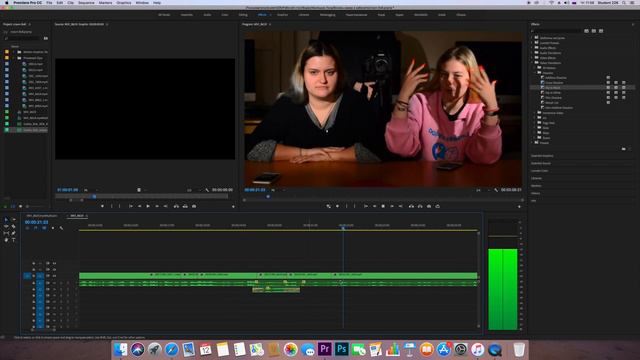The image size is (640, 360).
Task: Click Lift button in Program monitor
Action: tap(411, 206)
